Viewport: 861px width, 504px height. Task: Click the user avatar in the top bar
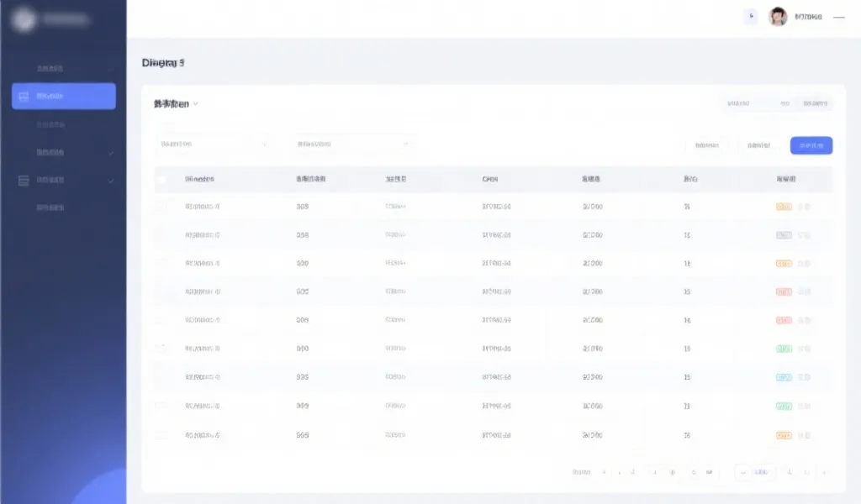[778, 17]
